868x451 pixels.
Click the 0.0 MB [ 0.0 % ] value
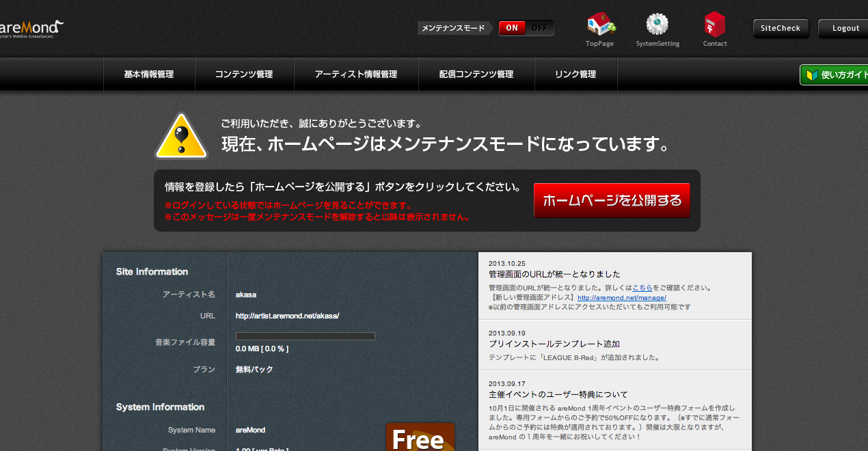pos(262,348)
